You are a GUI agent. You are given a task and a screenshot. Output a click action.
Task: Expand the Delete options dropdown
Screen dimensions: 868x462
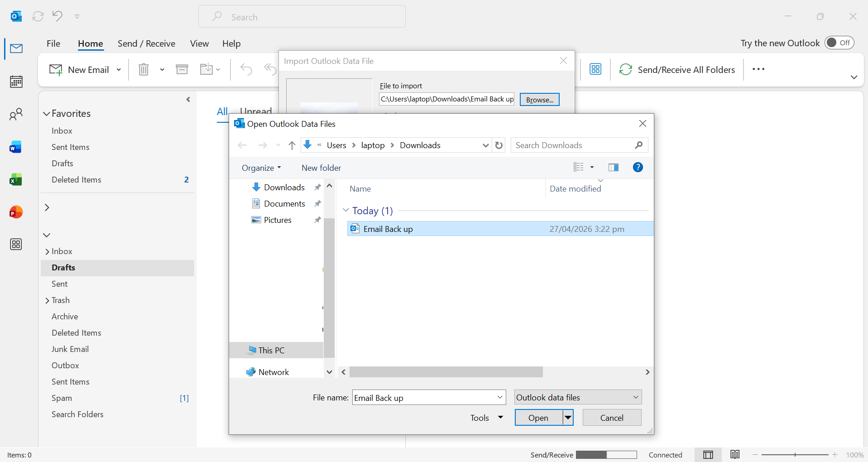coord(162,70)
